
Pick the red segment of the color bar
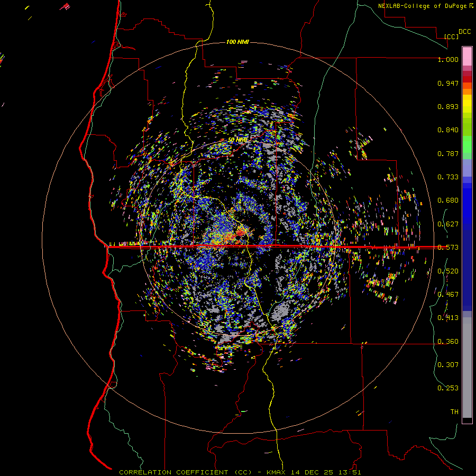467,79
